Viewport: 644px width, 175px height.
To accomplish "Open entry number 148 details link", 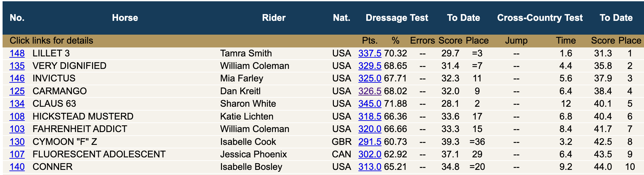I will pos(17,53).
